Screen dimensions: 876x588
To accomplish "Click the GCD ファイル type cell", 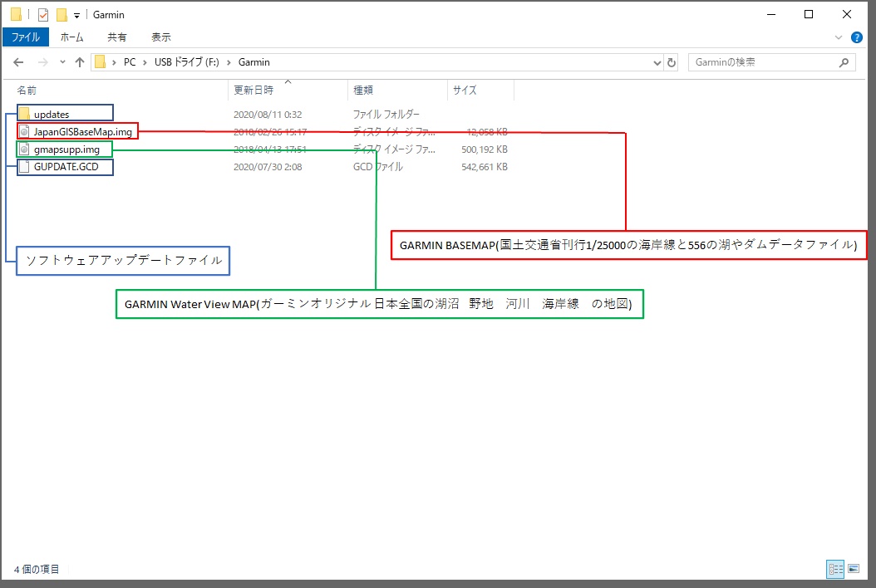I will point(377,166).
